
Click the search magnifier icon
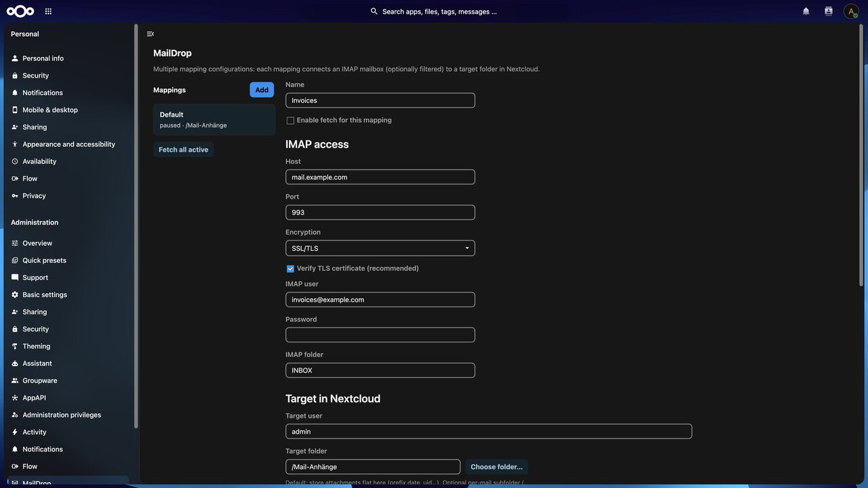[x=374, y=12]
